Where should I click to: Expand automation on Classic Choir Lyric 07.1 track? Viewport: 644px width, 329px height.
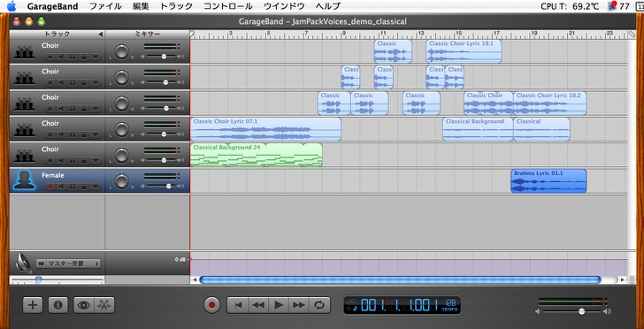(96, 134)
